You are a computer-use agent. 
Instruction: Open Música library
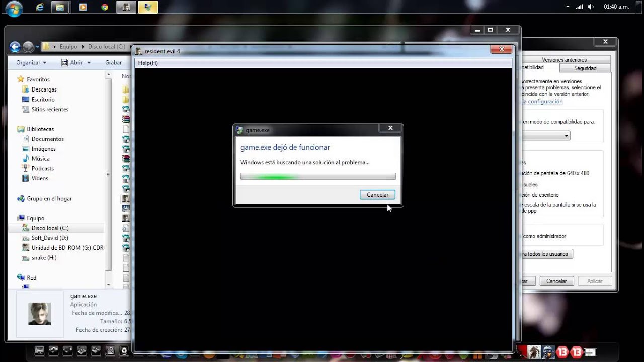40,159
